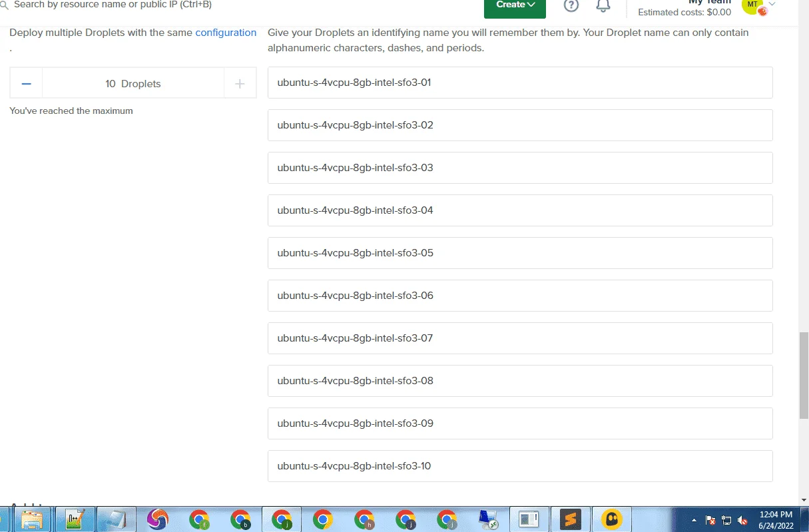The image size is (809, 532).
Task: Open the document viewer taskbar window
Action: (x=529, y=519)
